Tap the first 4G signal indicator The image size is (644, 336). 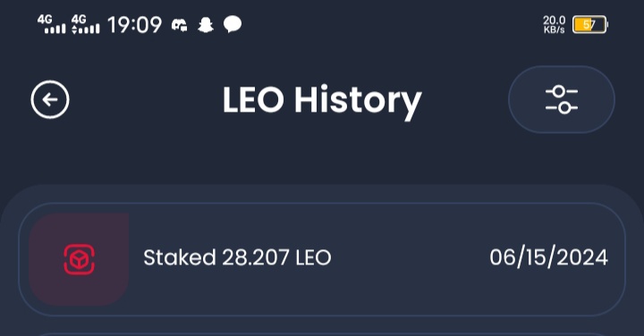pos(51,24)
